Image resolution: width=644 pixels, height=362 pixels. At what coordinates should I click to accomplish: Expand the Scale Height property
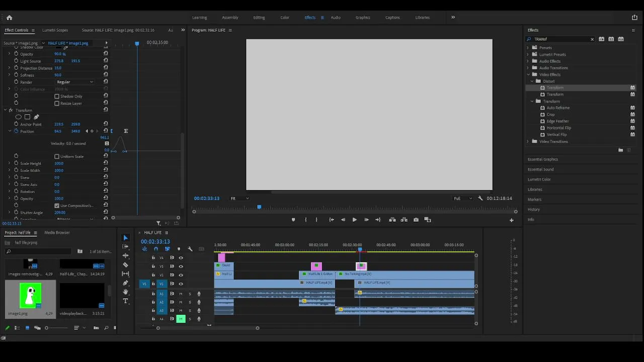[9, 163]
